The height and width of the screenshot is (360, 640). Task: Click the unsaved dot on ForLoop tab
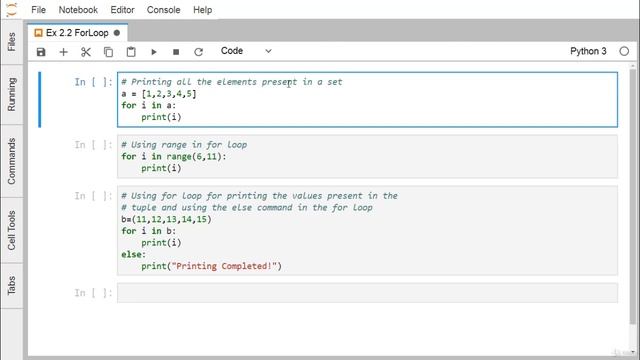pos(117,33)
